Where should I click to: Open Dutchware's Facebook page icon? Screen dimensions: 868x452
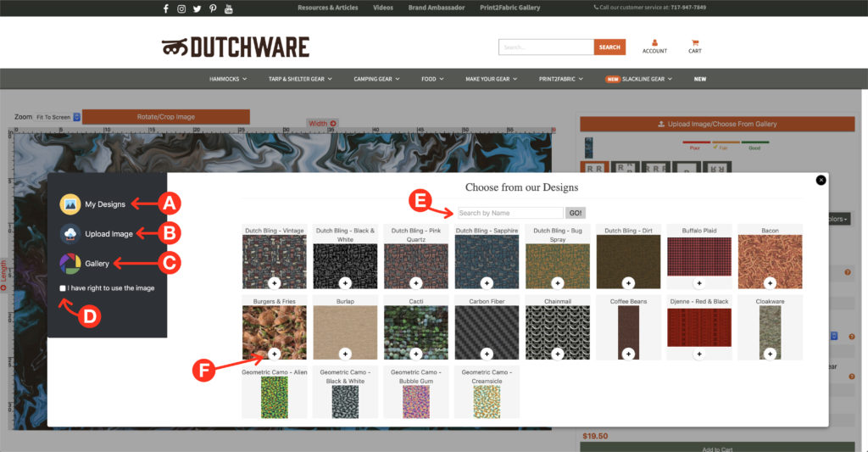coord(165,8)
